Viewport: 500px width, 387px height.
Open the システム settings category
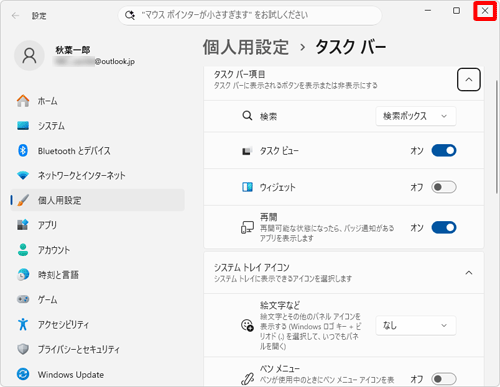pos(98,126)
